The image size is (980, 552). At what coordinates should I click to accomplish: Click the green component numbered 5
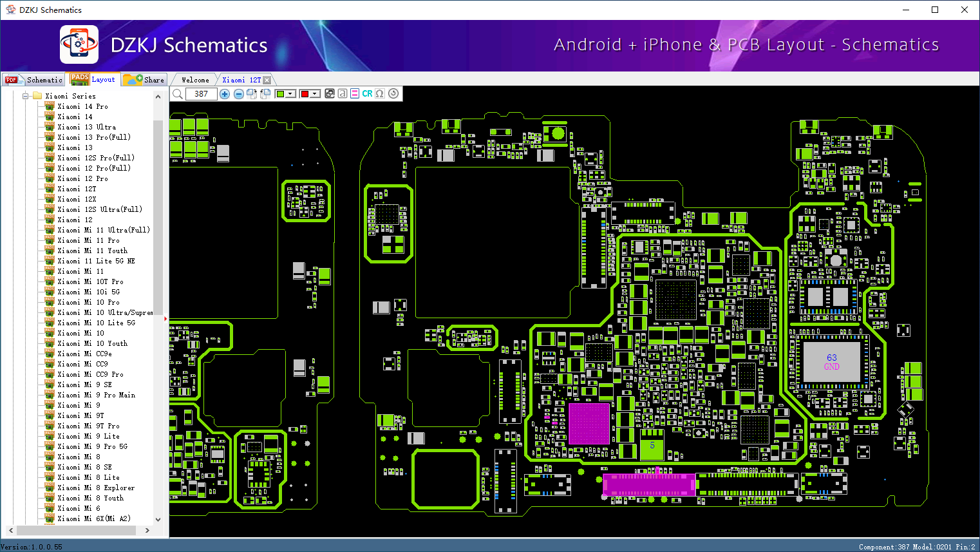pyautogui.click(x=652, y=445)
